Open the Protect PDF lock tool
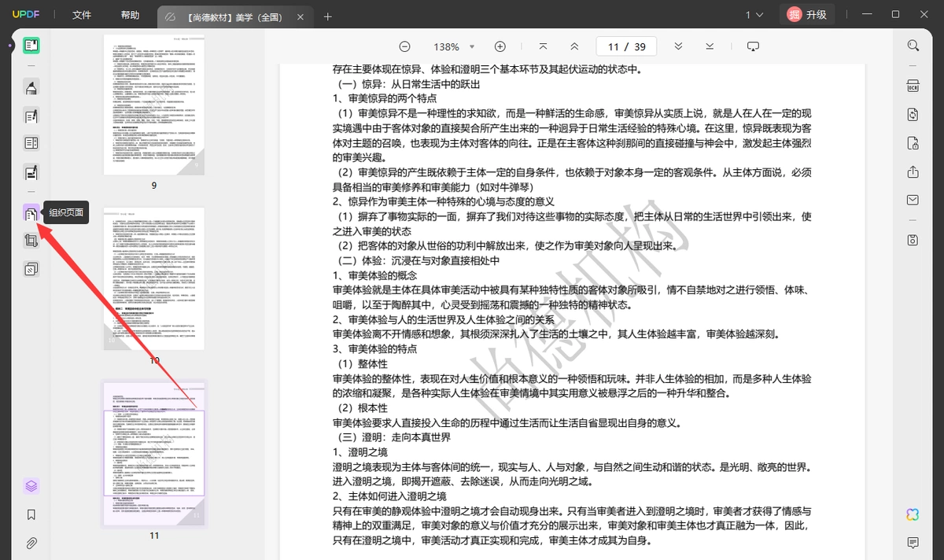 [x=913, y=143]
